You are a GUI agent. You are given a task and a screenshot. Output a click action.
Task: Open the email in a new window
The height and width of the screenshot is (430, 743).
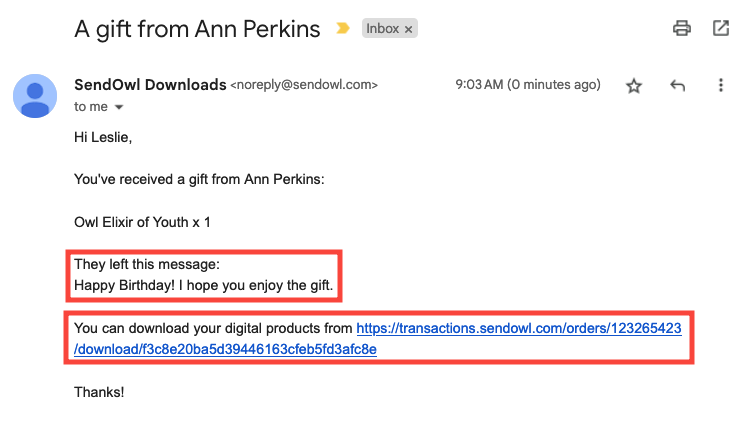tap(720, 28)
